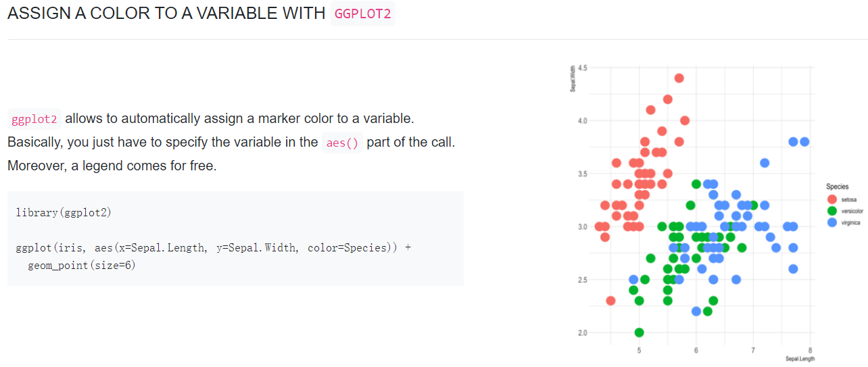Click the green versicolor legend swatch
The width and height of the screenshot is (868, 367).
(x=832, y=211)
